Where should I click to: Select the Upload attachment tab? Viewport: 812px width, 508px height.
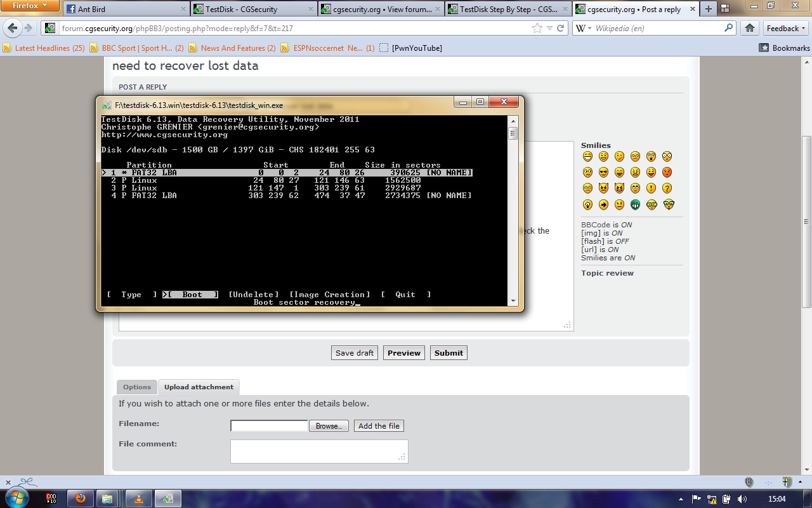click(x=199, y=387)
